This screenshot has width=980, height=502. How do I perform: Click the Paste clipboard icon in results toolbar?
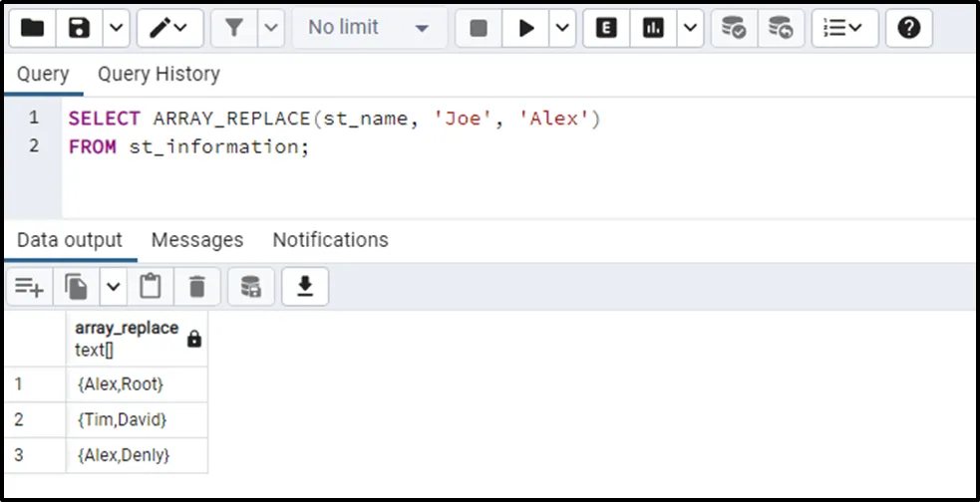(151, 287)
